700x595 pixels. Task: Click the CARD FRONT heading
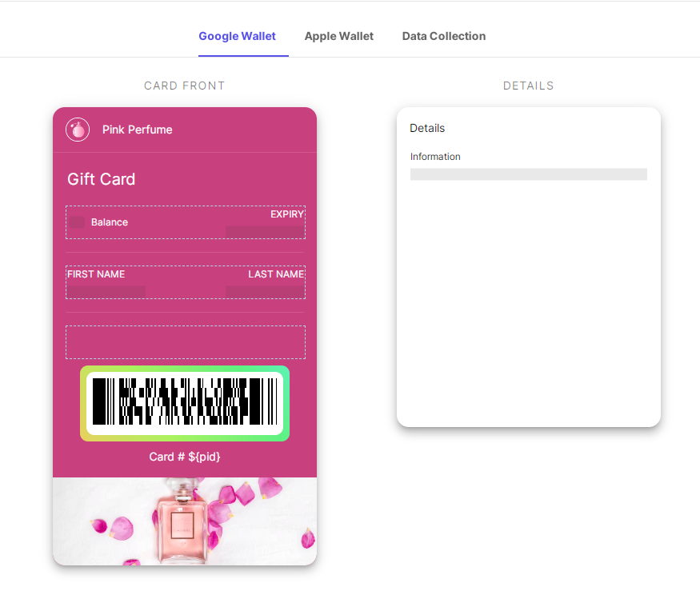(x=184, y=86)
